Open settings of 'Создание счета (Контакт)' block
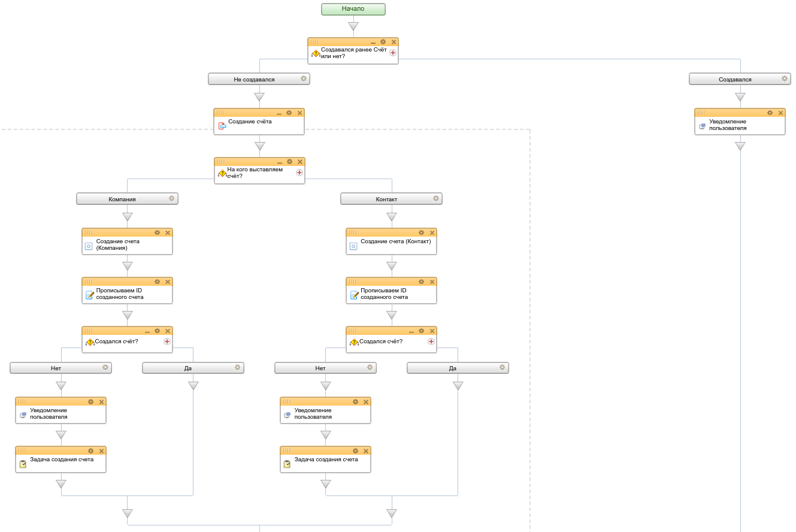This screenshot has width=796, height=532. pos(422,232)
